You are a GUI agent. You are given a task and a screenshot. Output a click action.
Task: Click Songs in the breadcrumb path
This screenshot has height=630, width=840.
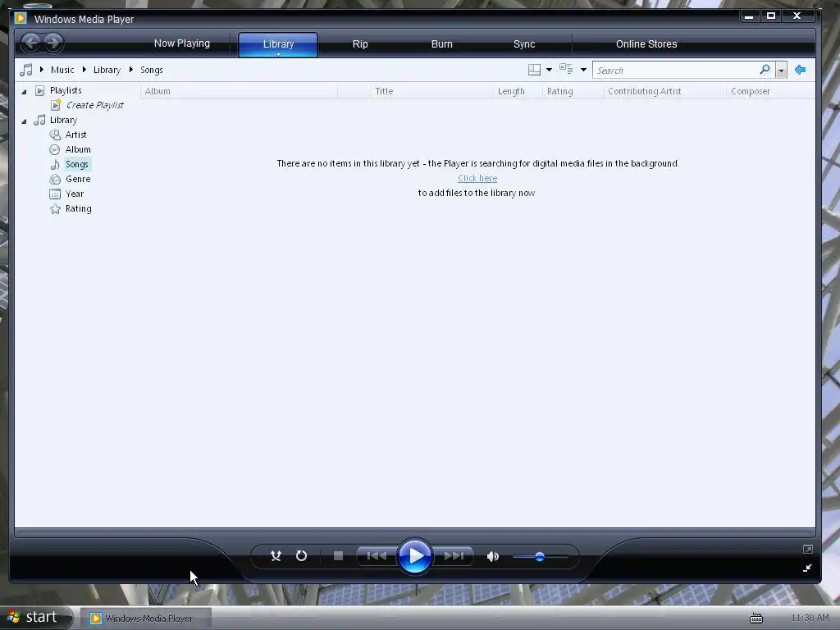[x=152, y=70]
